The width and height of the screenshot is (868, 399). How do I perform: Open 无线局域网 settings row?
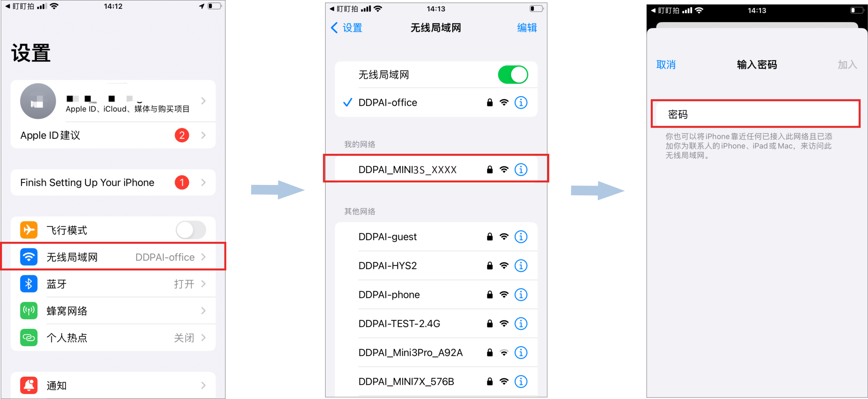coord(113,257)
